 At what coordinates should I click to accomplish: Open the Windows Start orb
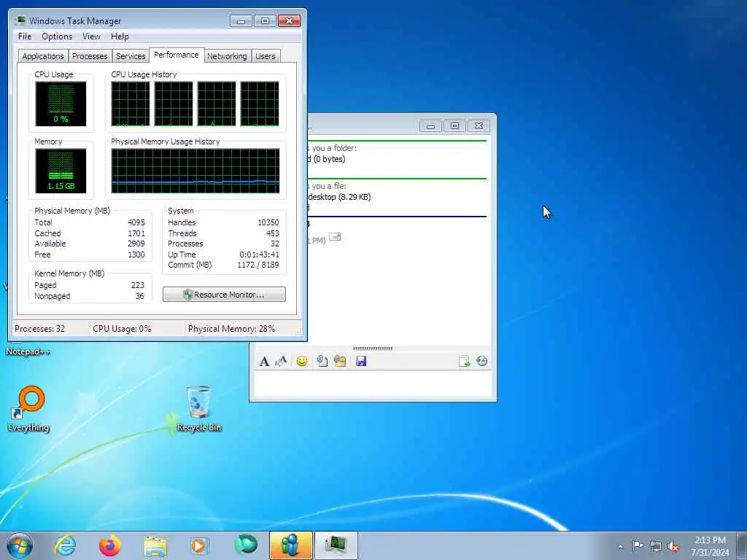(20, 545)
